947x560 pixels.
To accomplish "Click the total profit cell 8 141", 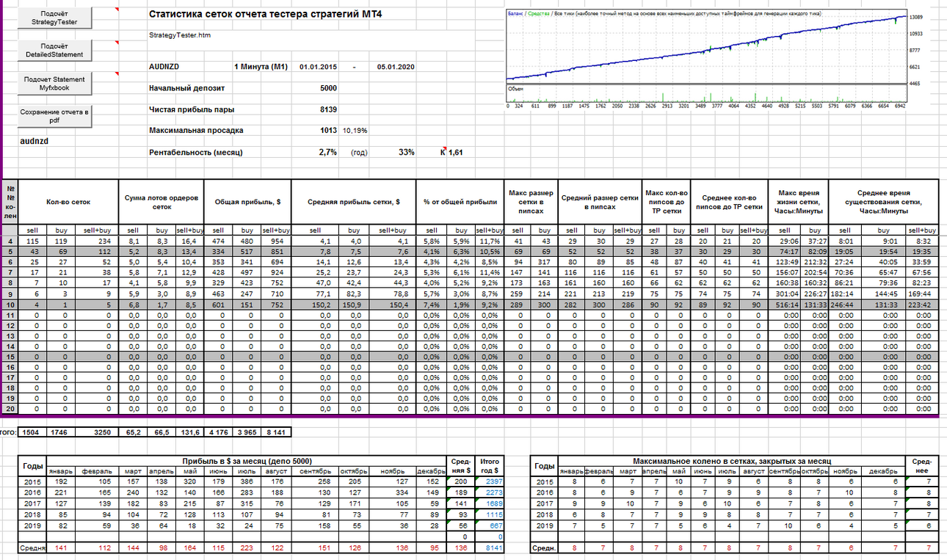I will (277, 432).
